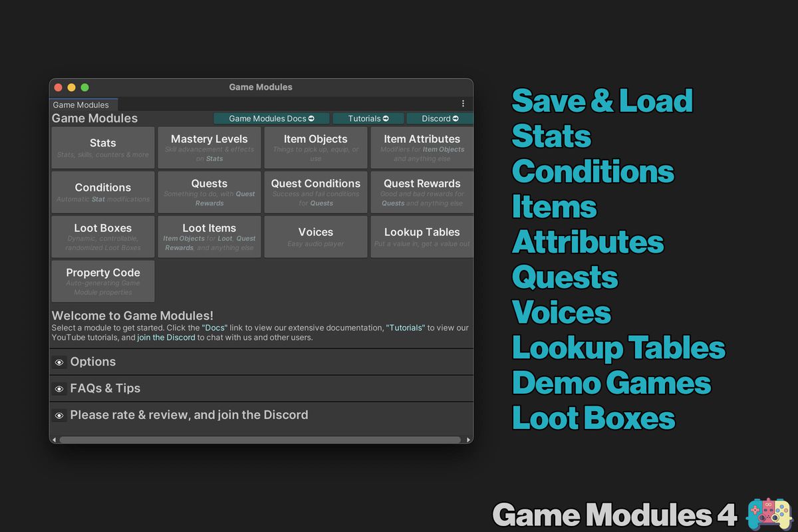Click the "join the Discord" link
The width and height of the screenshot is (798, 532).
[x=166, y=337]
